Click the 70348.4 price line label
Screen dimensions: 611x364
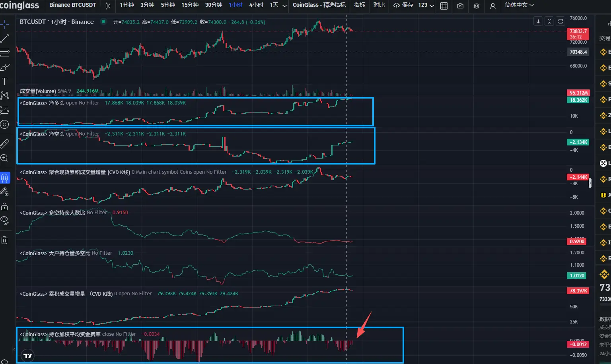[x=578, y=52]
